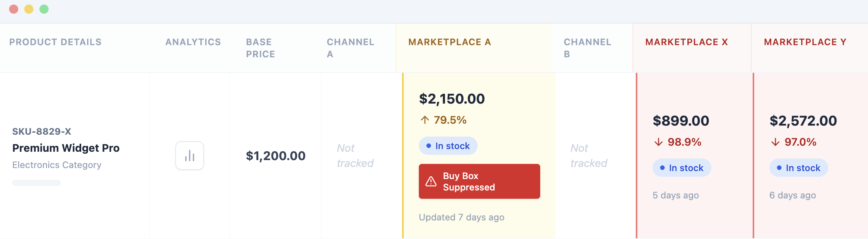
Task: Open the Marketplace A column header options
Action: (x=450, y=42)
